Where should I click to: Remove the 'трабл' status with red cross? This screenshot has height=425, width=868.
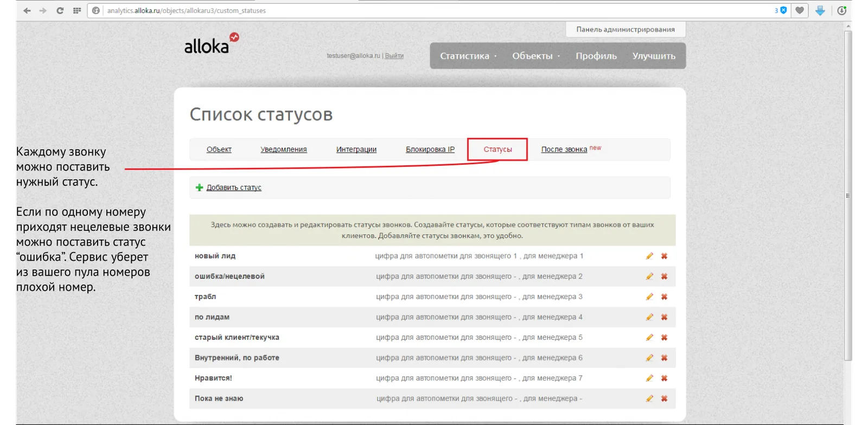point(664,297)
